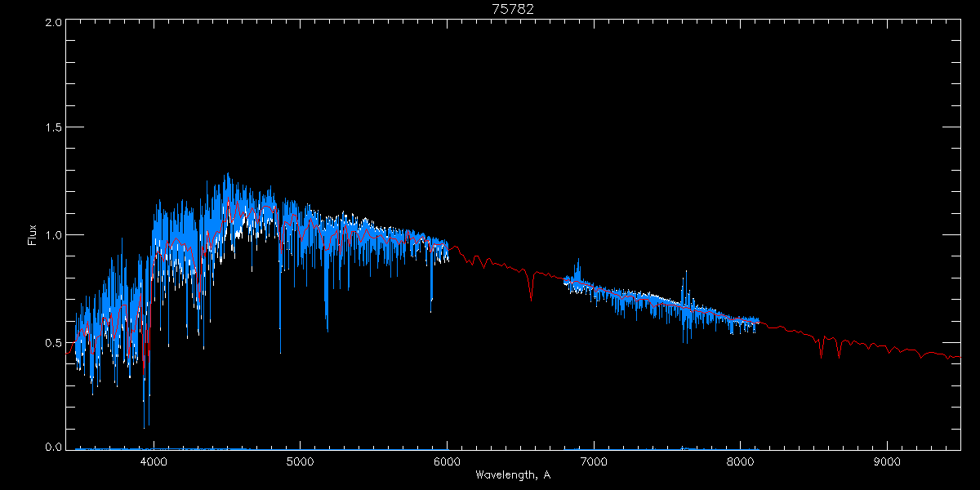
Task: Click the 4000 wavelength tick label
Action: coord(154,461)
